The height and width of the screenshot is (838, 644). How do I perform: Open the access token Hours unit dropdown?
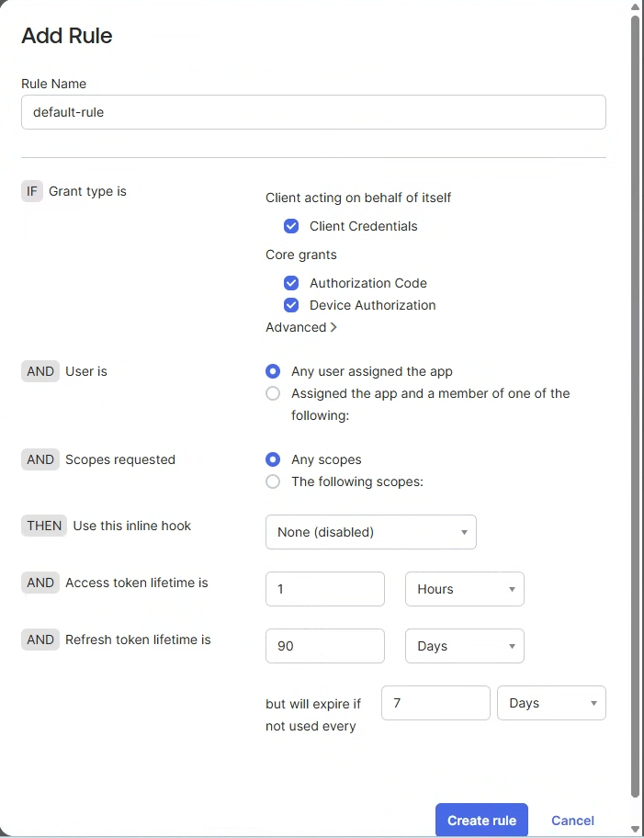(465, 589)
